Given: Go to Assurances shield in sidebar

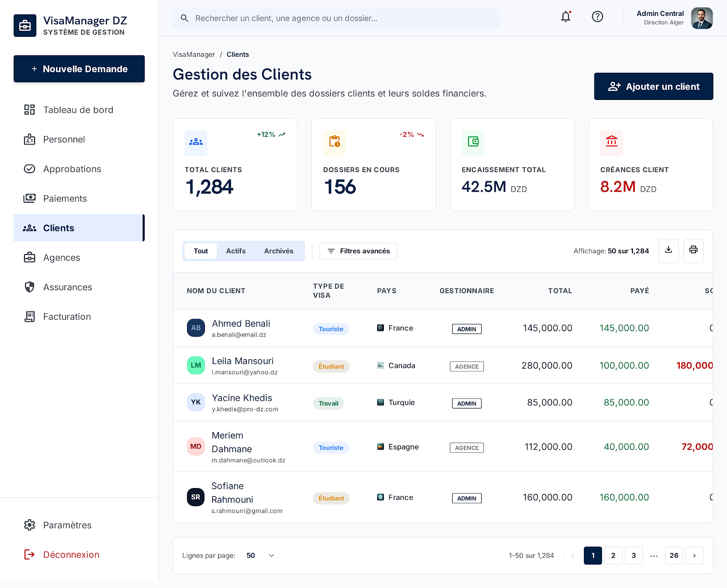Looking at the screenshot, I should 30,287.
